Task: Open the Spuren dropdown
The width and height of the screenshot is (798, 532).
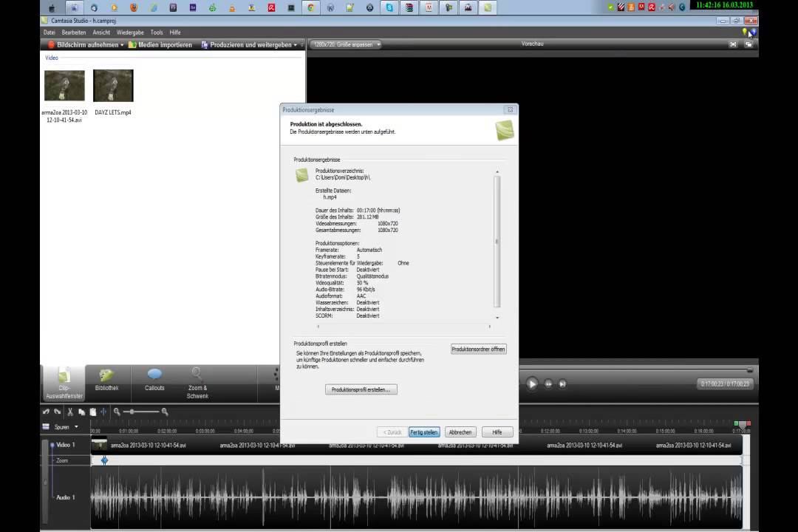Action: (76, 426)
